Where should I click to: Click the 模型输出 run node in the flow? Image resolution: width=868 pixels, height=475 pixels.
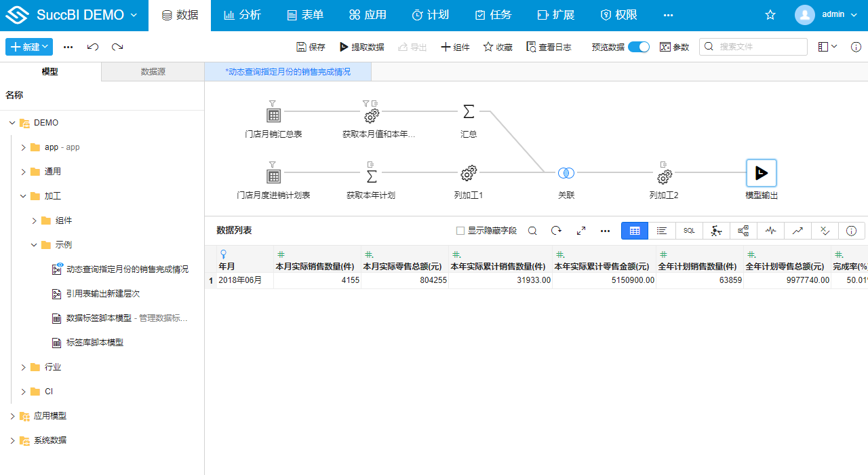pos(761,172)
